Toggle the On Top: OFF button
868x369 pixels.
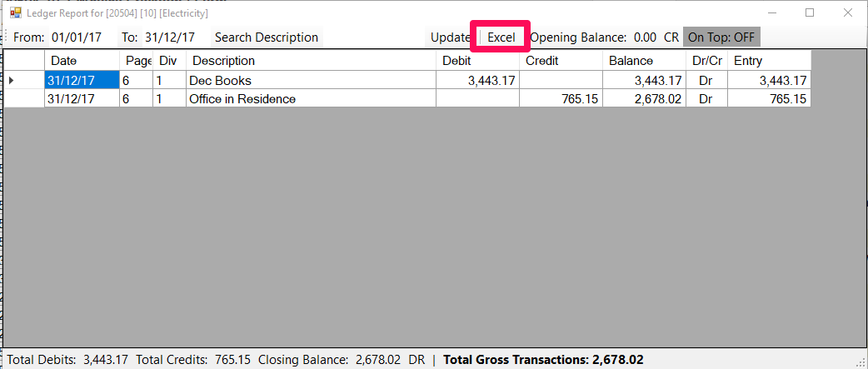pos(721,37)
